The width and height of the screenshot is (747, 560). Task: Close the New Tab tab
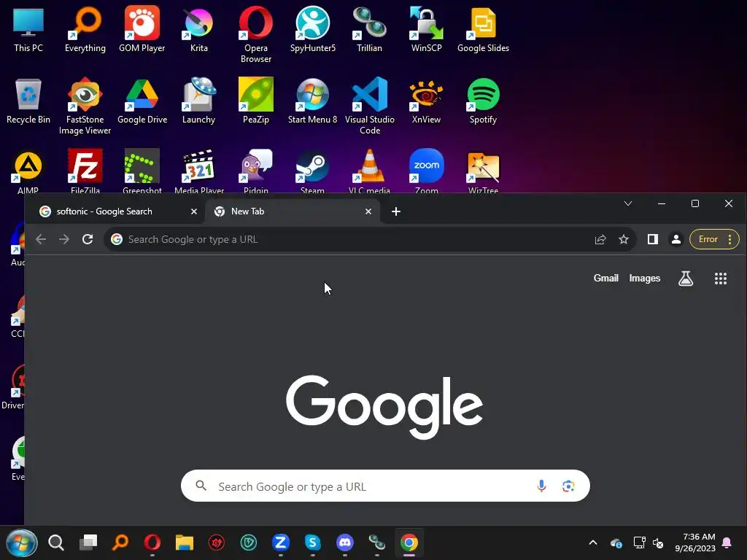point(368,211)
